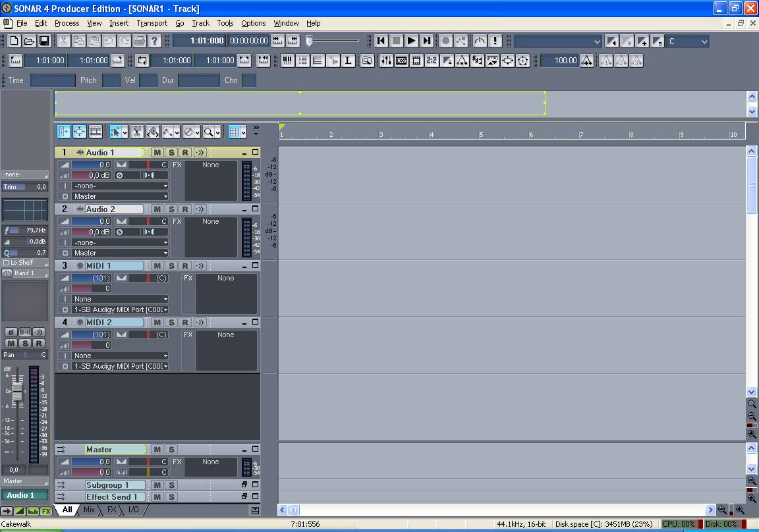Open the Lyrics view L icon
Image resolution: width=759 pixels, height=532 pixels.
point(348,61)
